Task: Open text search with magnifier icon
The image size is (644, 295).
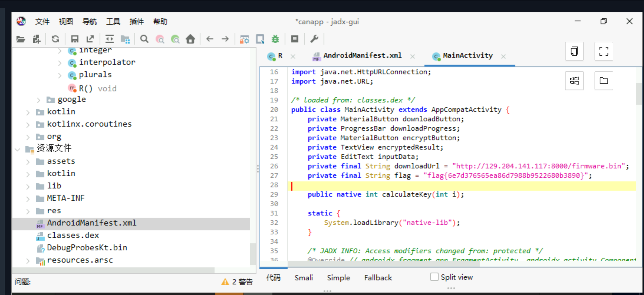Action: pos(144,39)
